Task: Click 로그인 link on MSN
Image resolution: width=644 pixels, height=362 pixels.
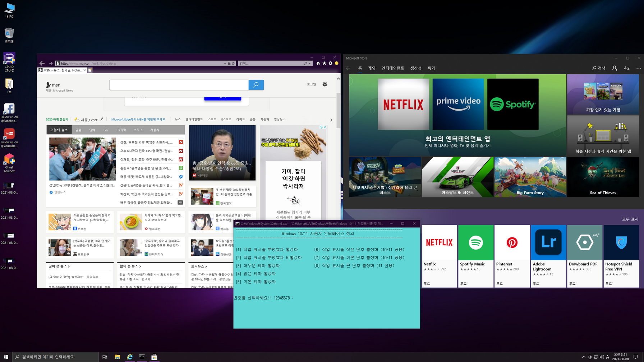Action: 311,84
